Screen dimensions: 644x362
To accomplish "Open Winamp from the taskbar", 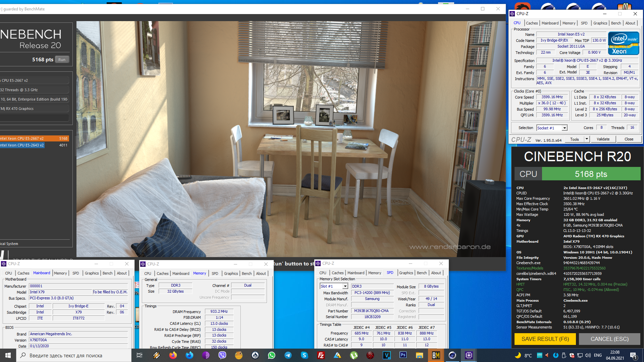I will coord(157,355).
